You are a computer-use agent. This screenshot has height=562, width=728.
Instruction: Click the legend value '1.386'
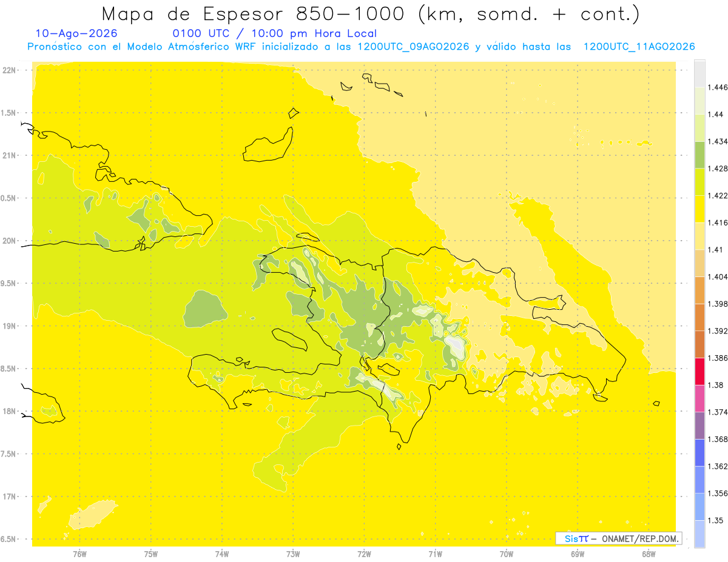pos(718,358)
